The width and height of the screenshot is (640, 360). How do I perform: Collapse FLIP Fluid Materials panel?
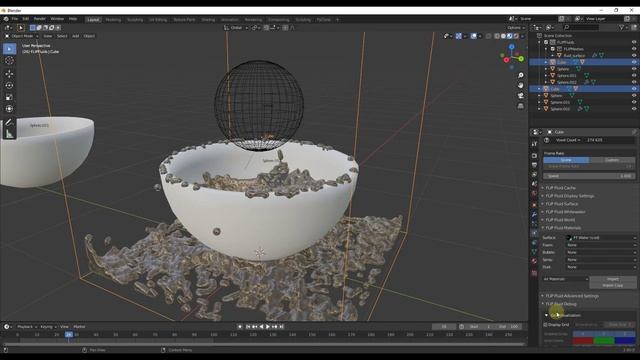click(x=563, y=228)
